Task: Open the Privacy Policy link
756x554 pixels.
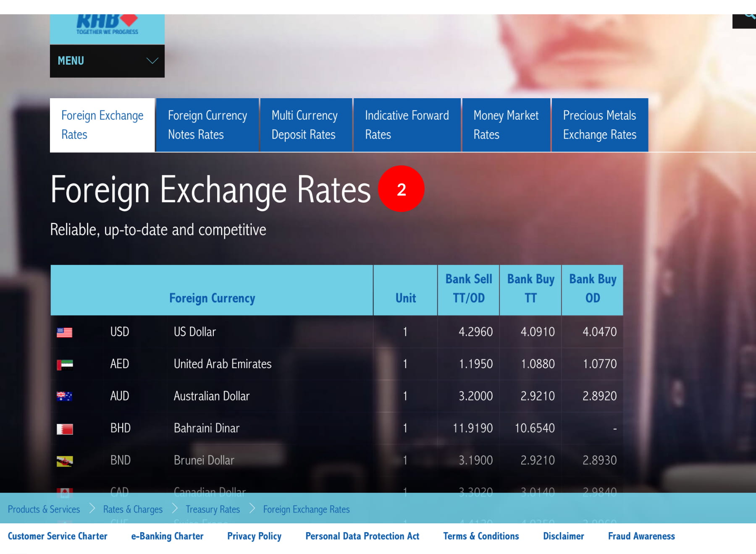Action: coord(254,536)
